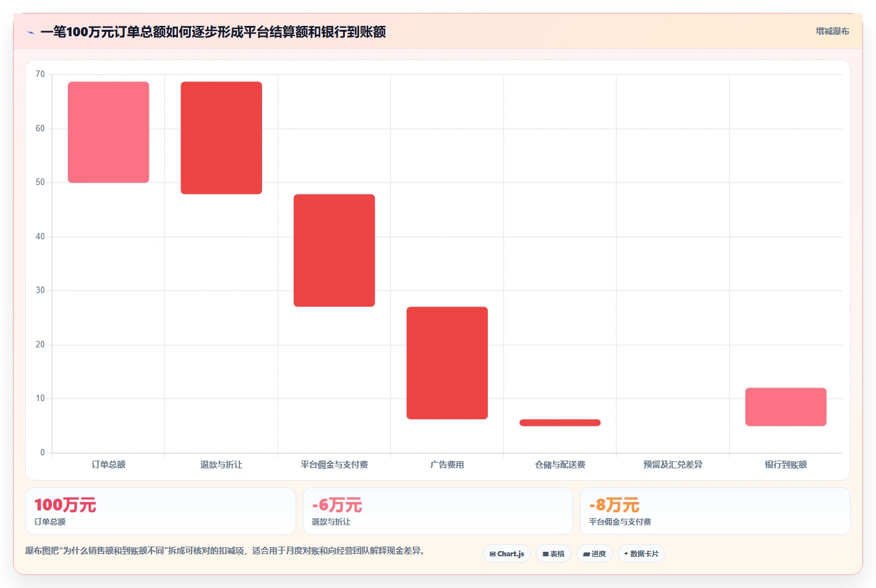Click the y-axis value 30
Screen dimensions: 876x588
[40, 290]
